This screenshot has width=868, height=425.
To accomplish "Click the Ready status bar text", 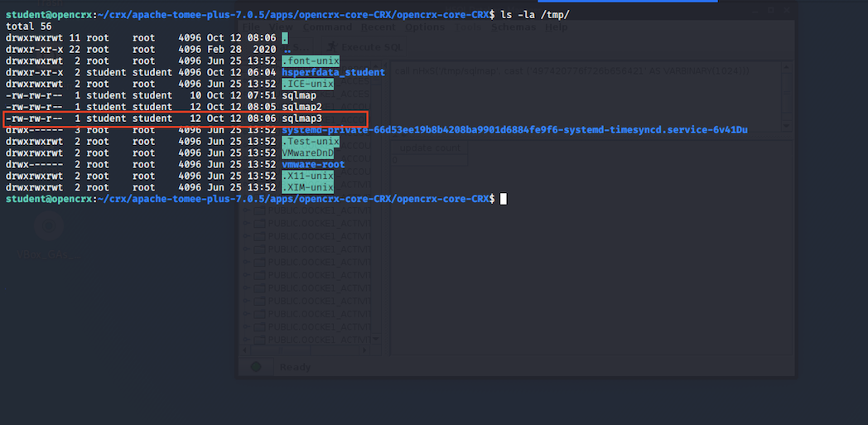I will [x=295, y=367].
